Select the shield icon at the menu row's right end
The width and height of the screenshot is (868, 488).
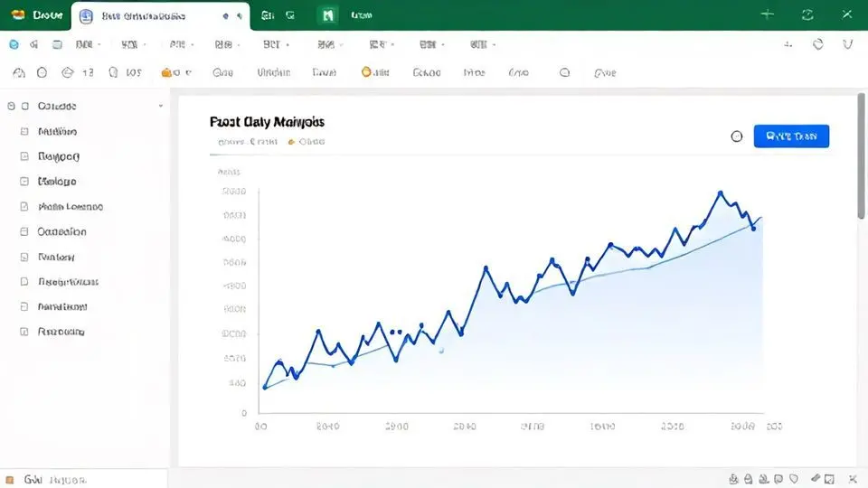(x=847, y=44)
